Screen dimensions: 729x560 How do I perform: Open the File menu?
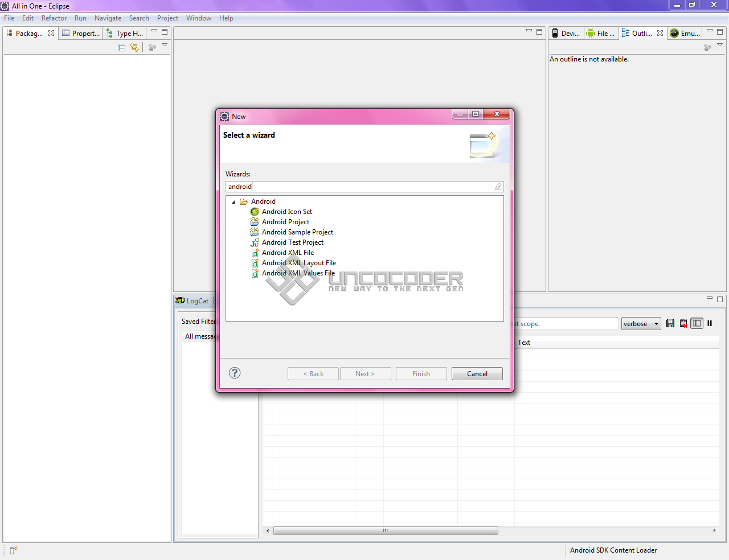pyautogui.click(x=9, y=18)
